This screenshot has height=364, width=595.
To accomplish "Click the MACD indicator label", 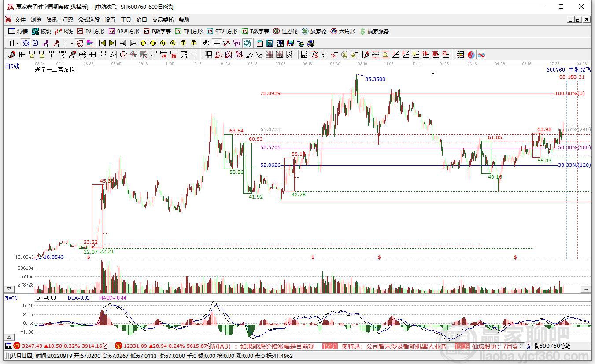I will (x=11, y=298).
